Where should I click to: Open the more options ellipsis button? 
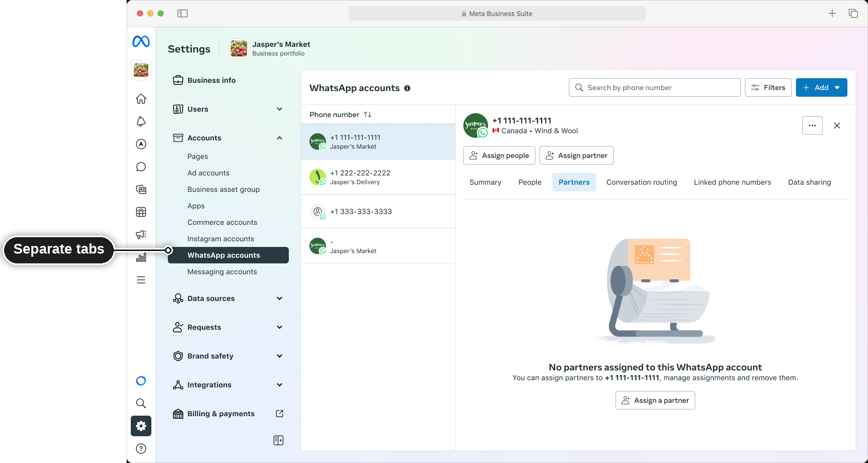(x=812, y=126)
